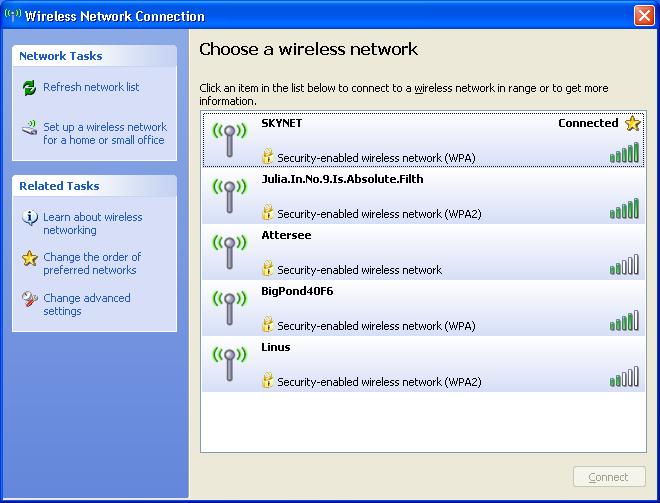Click the antenna icon for Linus
This screenshot has width=660, height=503.
point(229,363)
